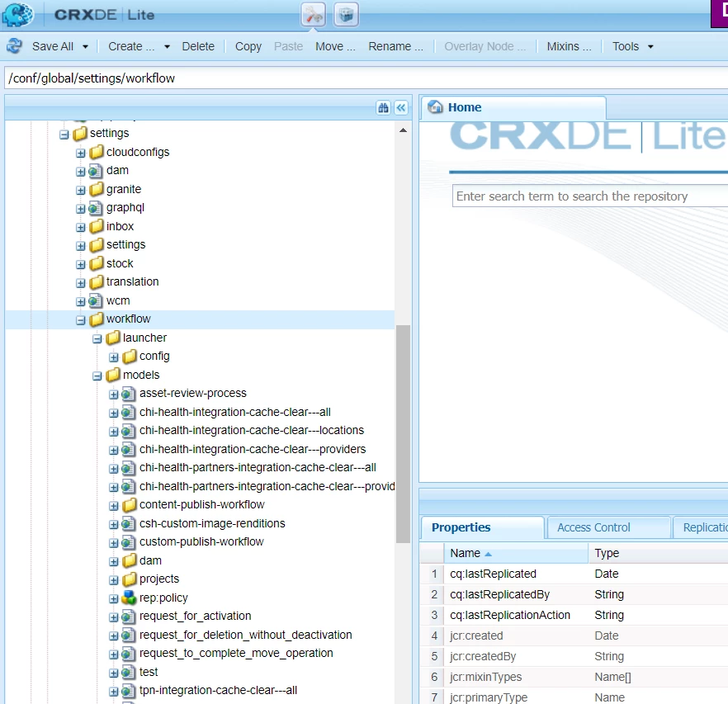Click the Move toolbar button

point(335,46)
